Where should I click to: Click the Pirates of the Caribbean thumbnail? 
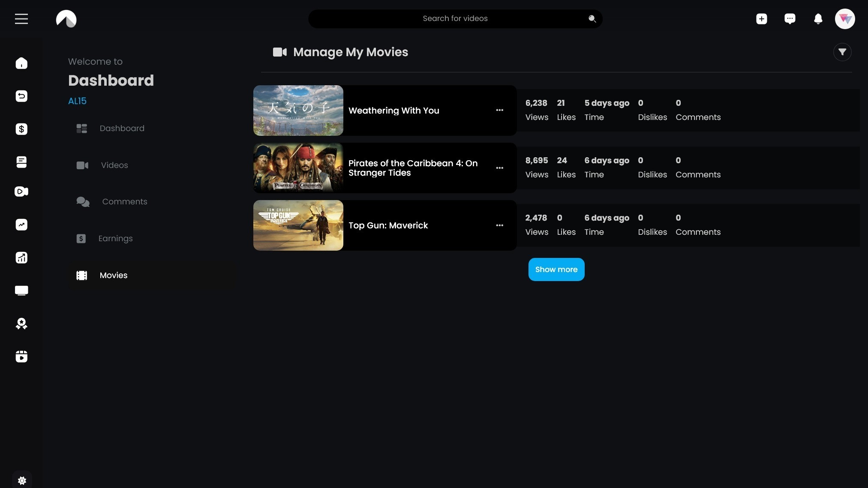coord(297,168)
